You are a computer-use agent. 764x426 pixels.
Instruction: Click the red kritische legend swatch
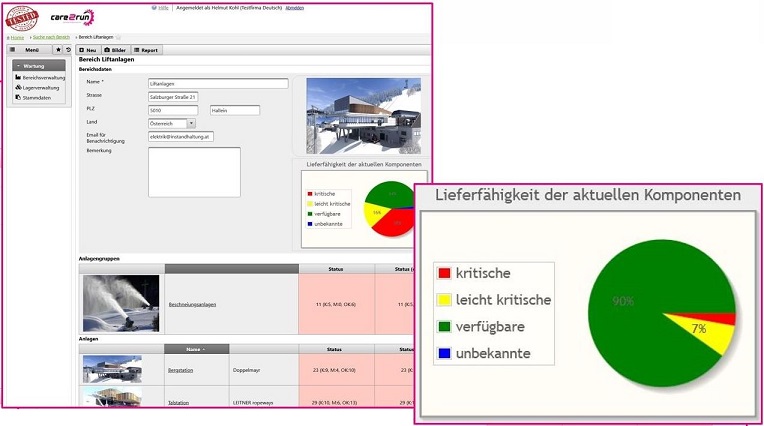click(444, 273)
